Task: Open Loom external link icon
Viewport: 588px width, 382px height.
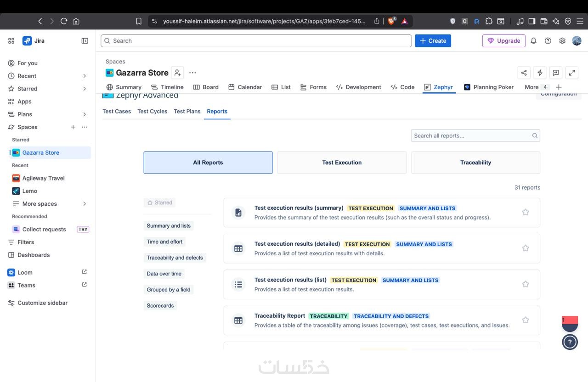Action: coord(85,272)
